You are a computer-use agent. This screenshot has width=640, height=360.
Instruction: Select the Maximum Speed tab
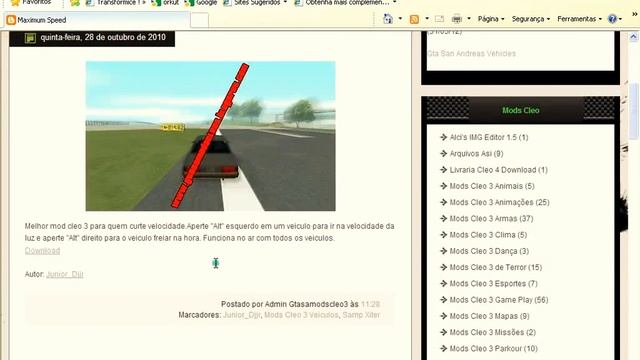[x=98, y=20]
